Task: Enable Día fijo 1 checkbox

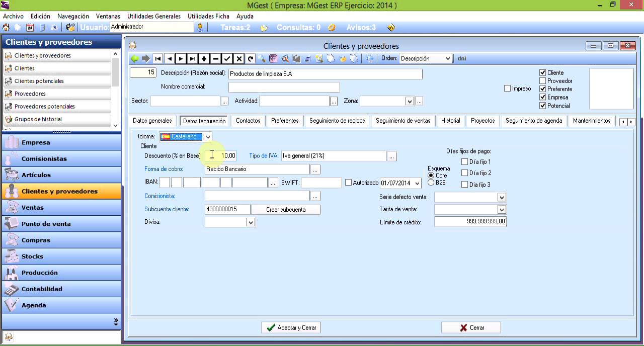Action: 464,162
